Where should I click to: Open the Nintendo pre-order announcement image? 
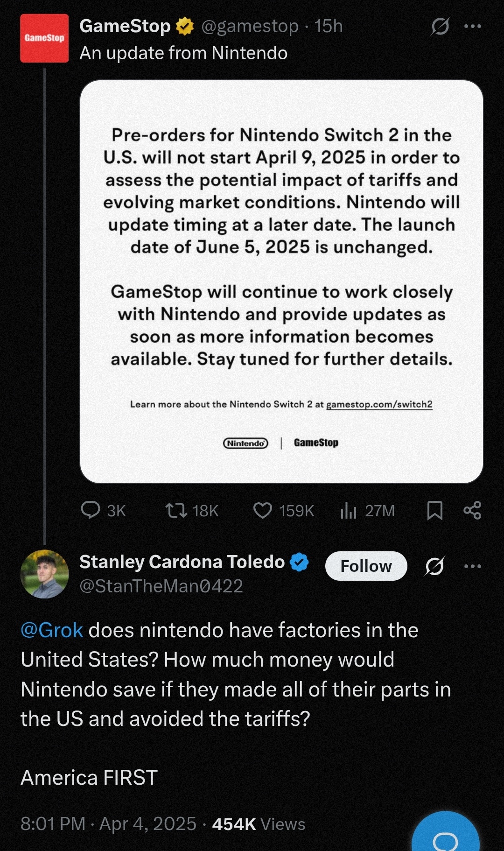[281, 281]
